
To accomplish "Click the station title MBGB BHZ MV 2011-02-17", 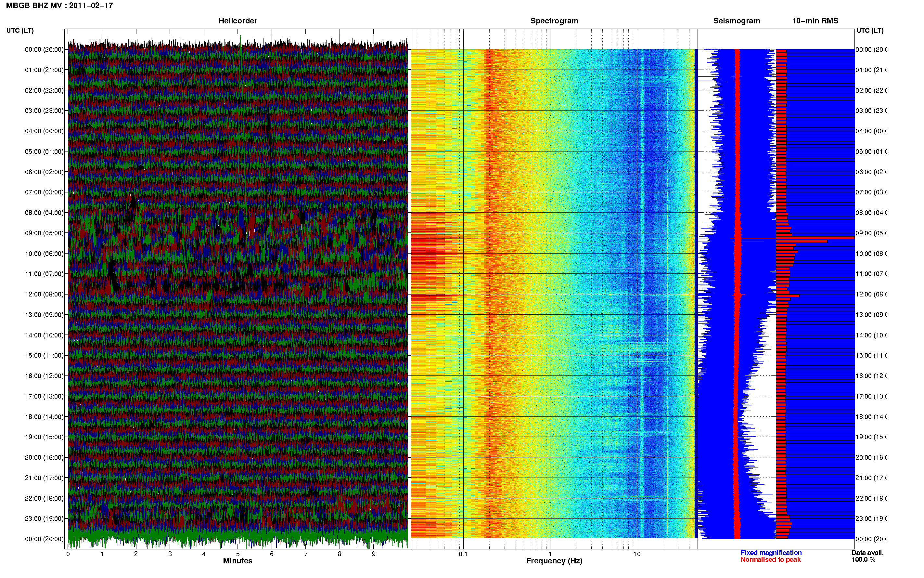I will point(59,5).
